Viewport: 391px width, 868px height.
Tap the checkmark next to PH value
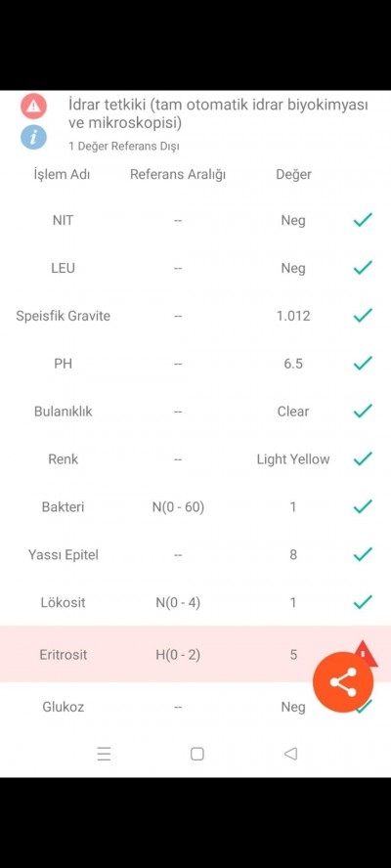[x=363, y=364]
